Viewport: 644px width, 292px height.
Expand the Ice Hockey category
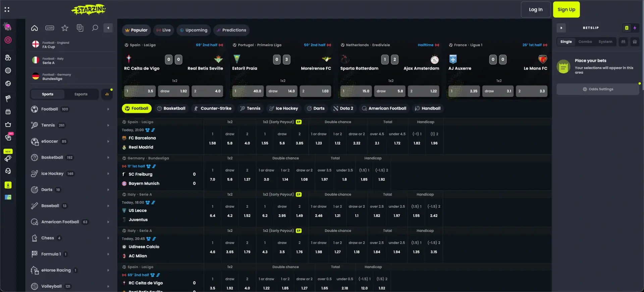(x=70, y=174)
